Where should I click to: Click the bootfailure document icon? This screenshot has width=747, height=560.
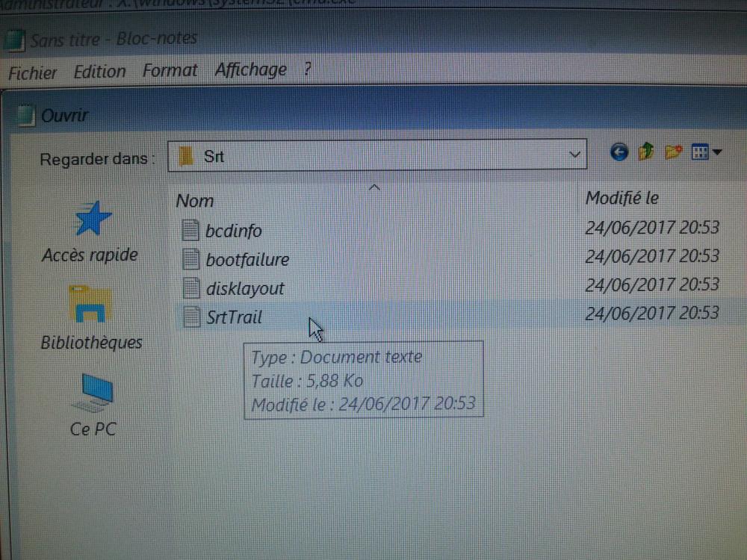(191, 258)
